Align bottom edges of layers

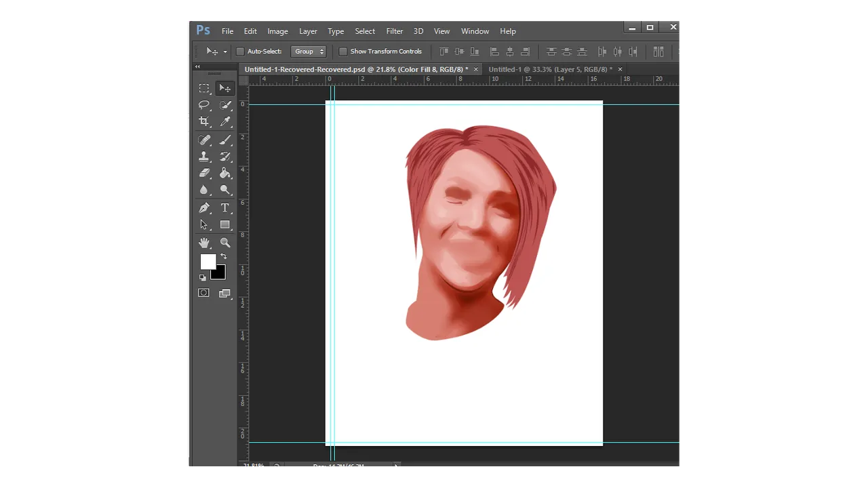tap(475, 52)
